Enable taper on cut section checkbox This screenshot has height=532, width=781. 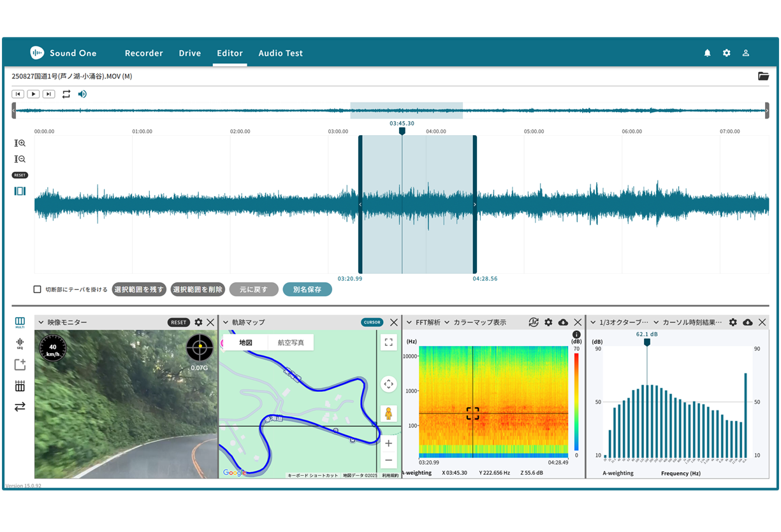[37, 289]
